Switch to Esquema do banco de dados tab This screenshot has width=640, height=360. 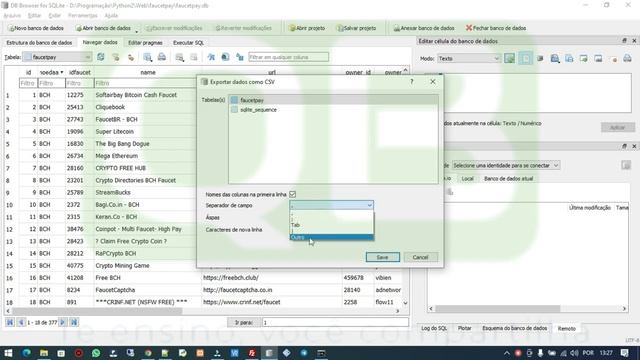514,328
